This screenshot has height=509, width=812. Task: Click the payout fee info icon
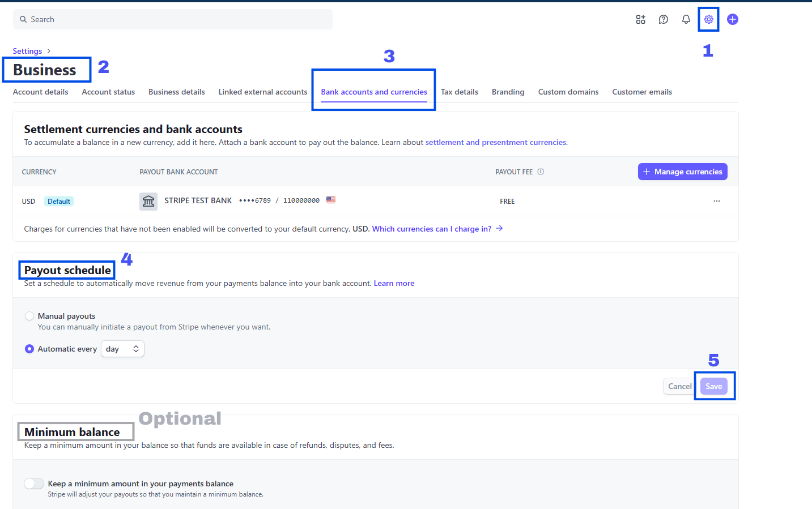pos(541,172)
